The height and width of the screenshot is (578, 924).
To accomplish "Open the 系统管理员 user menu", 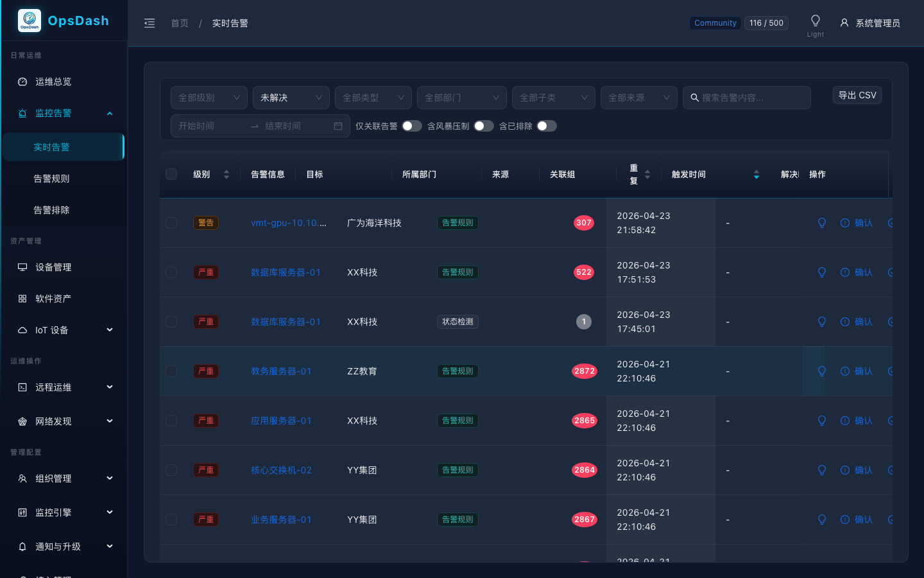I will coord(870,23).
